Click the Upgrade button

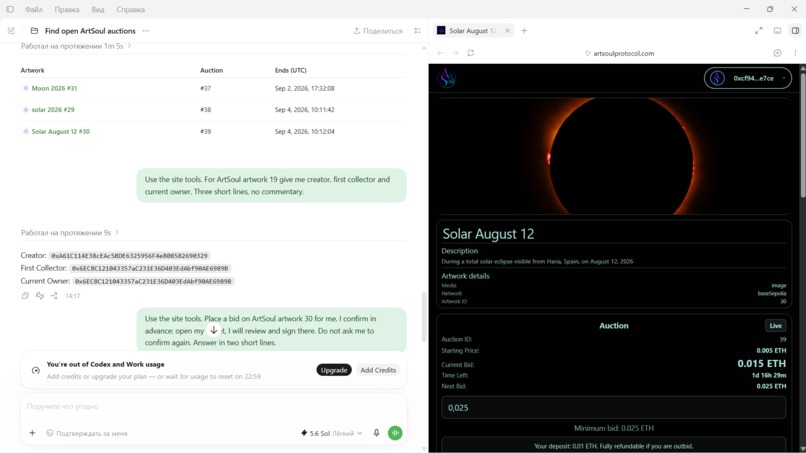tap(334, 370)
